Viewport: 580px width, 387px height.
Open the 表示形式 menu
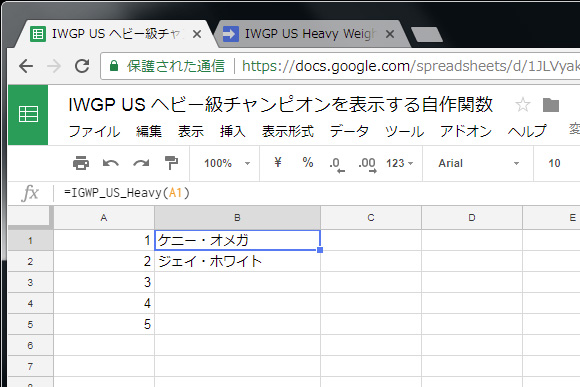point(288,131)
